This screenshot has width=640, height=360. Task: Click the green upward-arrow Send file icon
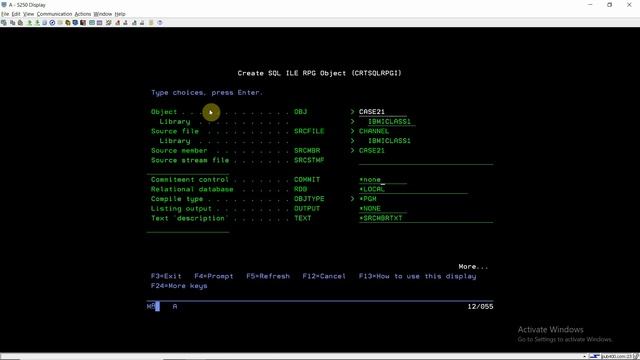pos(29,23)
